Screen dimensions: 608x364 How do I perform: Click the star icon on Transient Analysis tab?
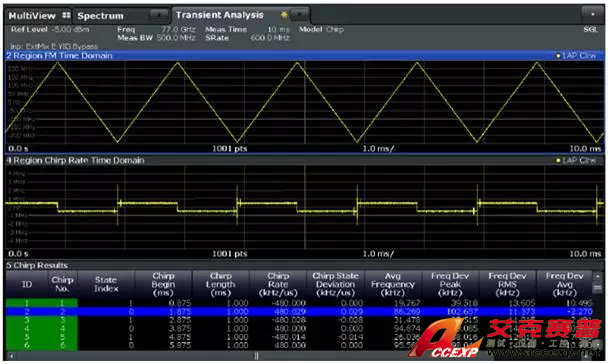284,15
